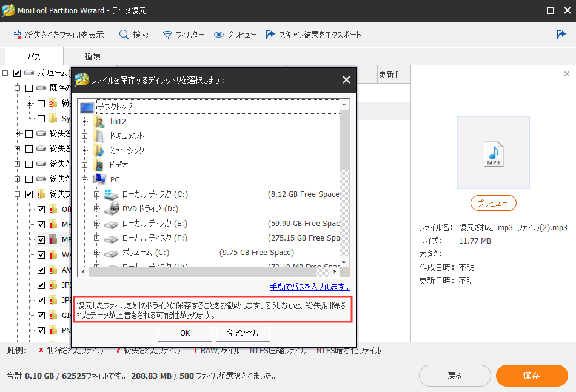Toggle the 既存の partition checkbox
The width and height of the screenshot is (576, 392).
29,88
